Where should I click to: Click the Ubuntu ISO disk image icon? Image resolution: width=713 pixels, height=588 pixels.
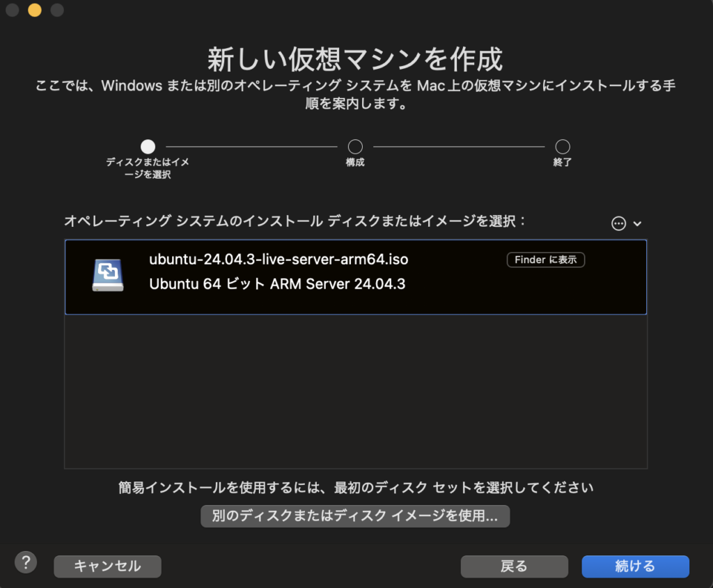point(108,276)
